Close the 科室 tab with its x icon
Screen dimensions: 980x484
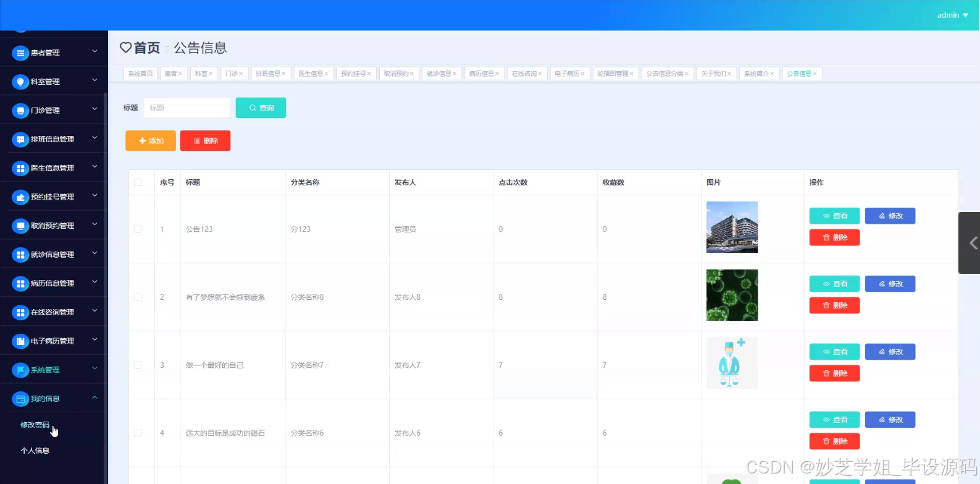point(211,74)
